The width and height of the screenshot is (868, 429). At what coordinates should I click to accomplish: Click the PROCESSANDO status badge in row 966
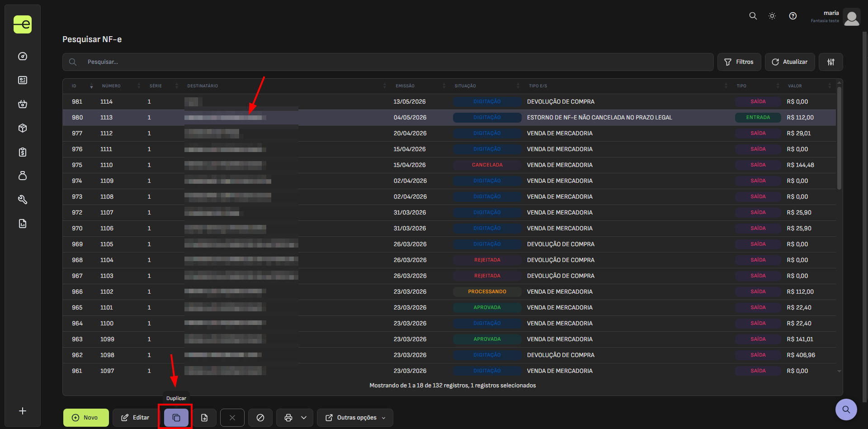pyautogui.click(x=487, y=292)
